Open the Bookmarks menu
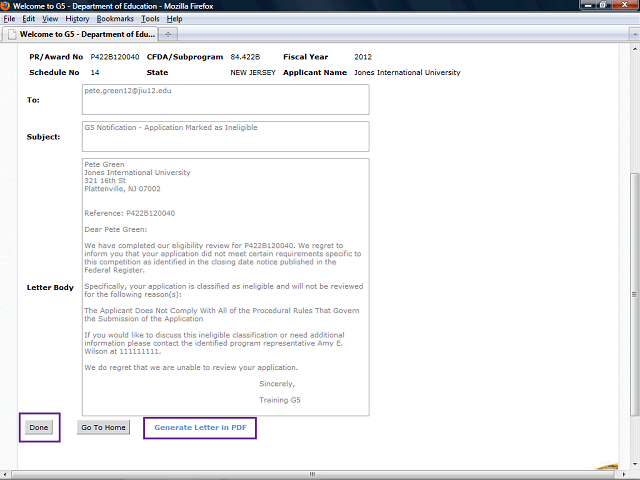This screenshot has width=640, height=480. pos(115,19)
